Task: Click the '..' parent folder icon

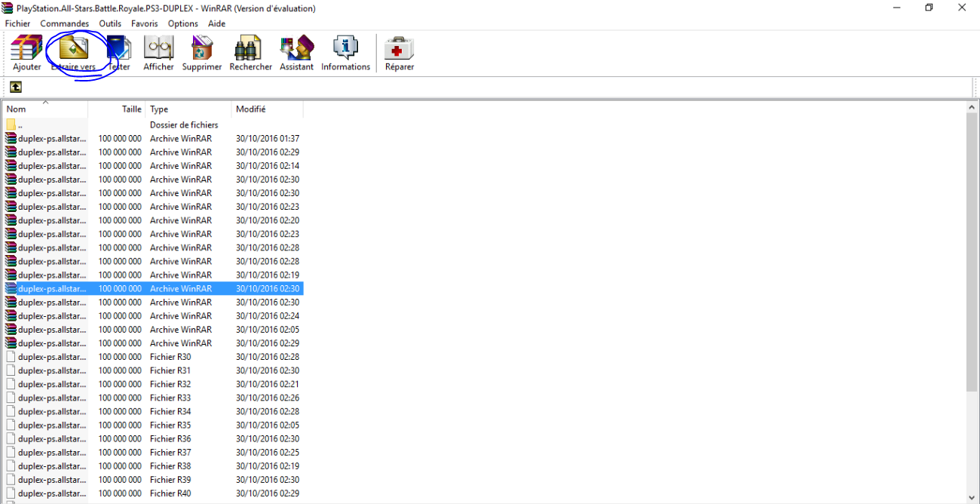Action: point(11,124)
